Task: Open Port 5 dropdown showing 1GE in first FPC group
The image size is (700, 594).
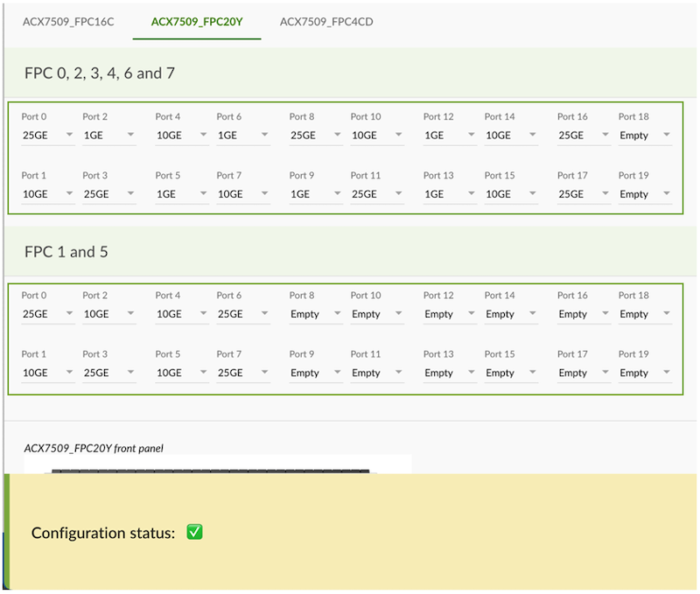Action: [x=182, y=194]
